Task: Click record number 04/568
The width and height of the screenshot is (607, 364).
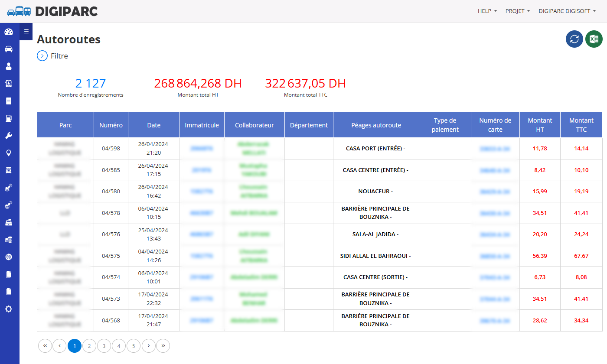Action: pyautogui.click(x=111, y=321)
